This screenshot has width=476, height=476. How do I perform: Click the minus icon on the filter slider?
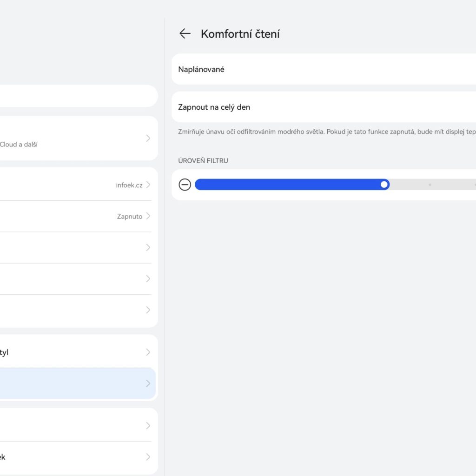tap(185, 185)
